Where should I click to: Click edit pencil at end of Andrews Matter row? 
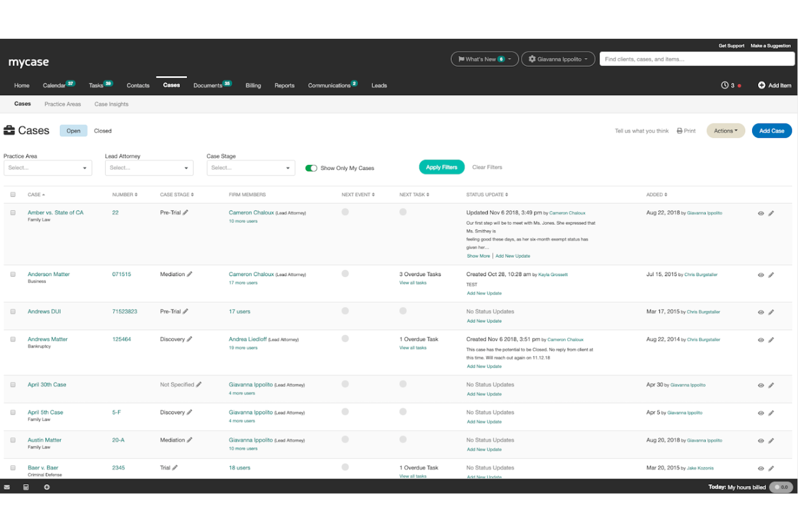tap(771, 340)
